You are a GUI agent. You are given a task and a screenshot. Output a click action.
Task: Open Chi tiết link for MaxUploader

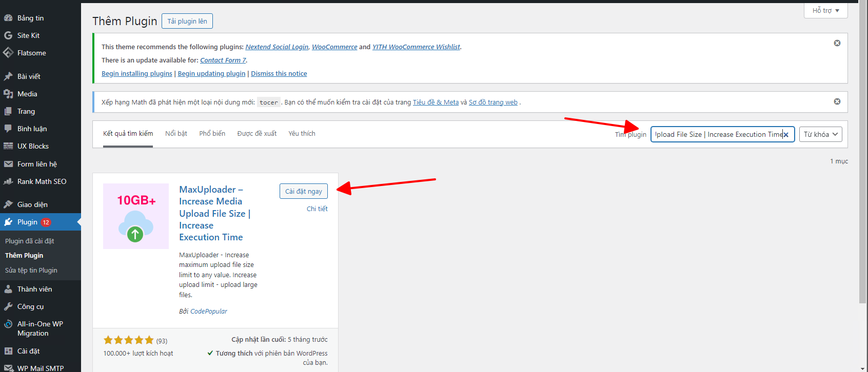pyautogui.click(x=317, y=209)
